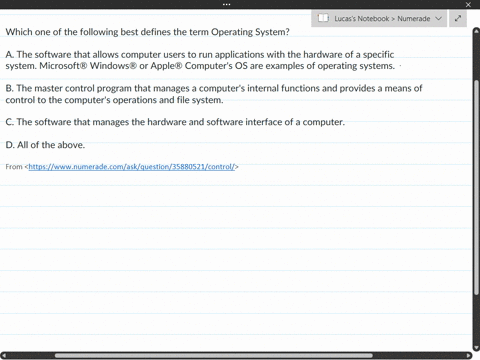The height and width of the screenshot is (360, 480).
Task: Click the scroll down arrow
Action: 476,347
